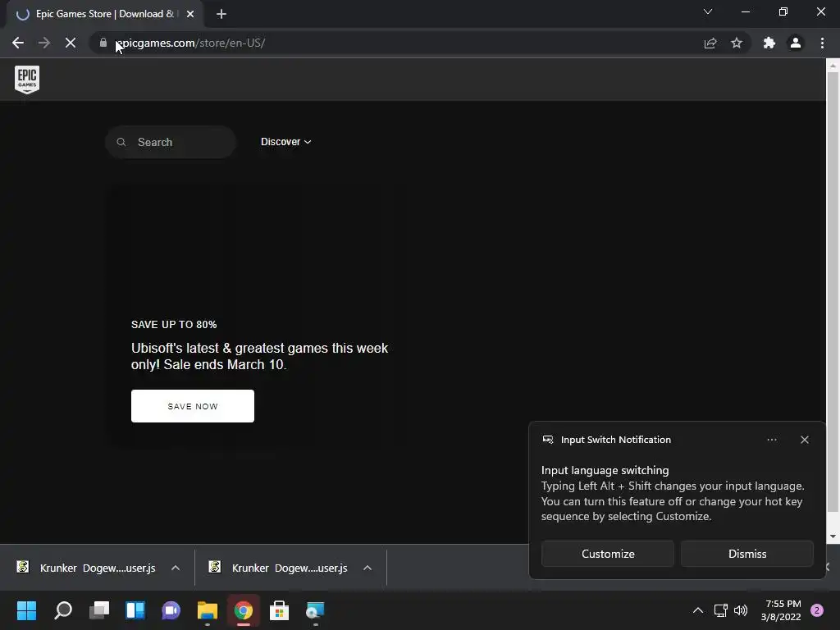840x630 pixels.
Task: Expand second Krunker download options chevron
Action: 367,568
